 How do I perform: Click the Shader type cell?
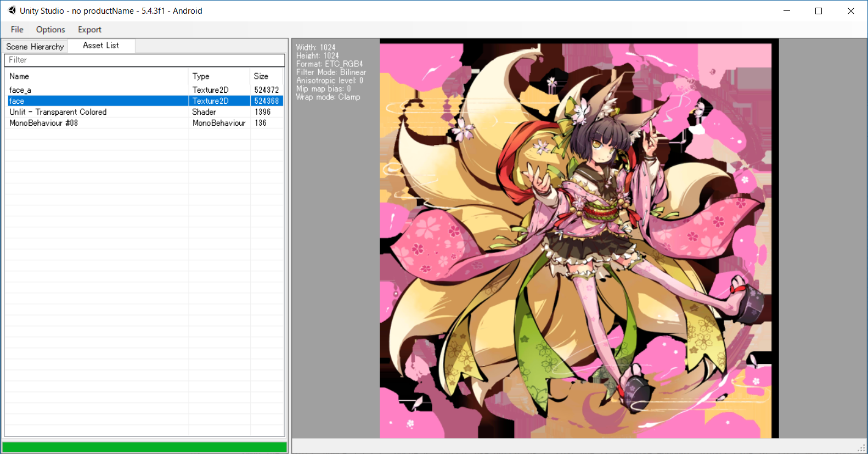(204, 112)
